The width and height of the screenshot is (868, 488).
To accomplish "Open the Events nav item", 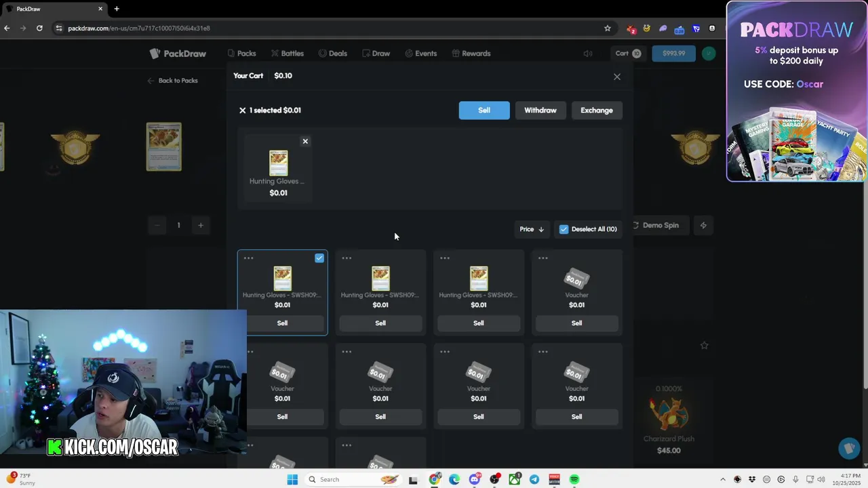I will coord(420,54).
